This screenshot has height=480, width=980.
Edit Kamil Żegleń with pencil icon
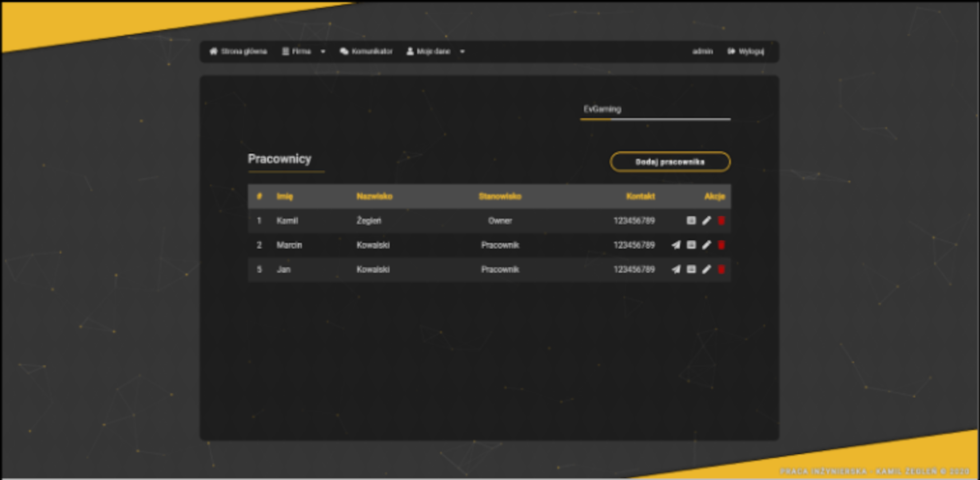tap(706, 220)
